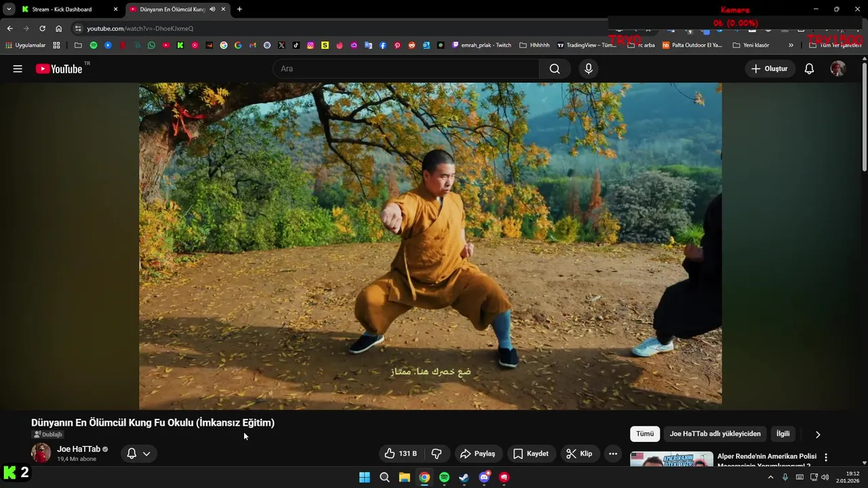Click the page vertical scrollbar thumb
Screen dimensions: 868x488
click(x=865, y=117)
